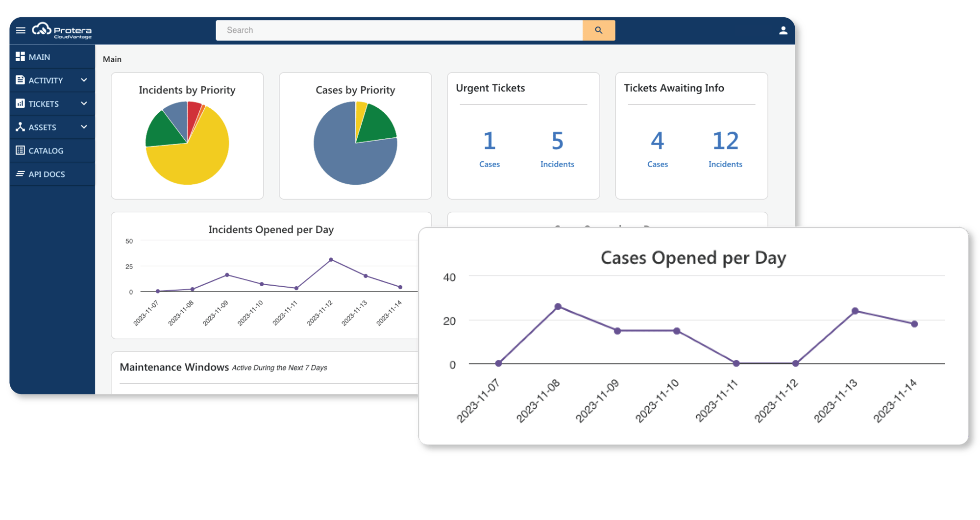Screen dimensions: 980x520
Task: Click the Protera CloudVantage logo
Action: tap(61, 30)
